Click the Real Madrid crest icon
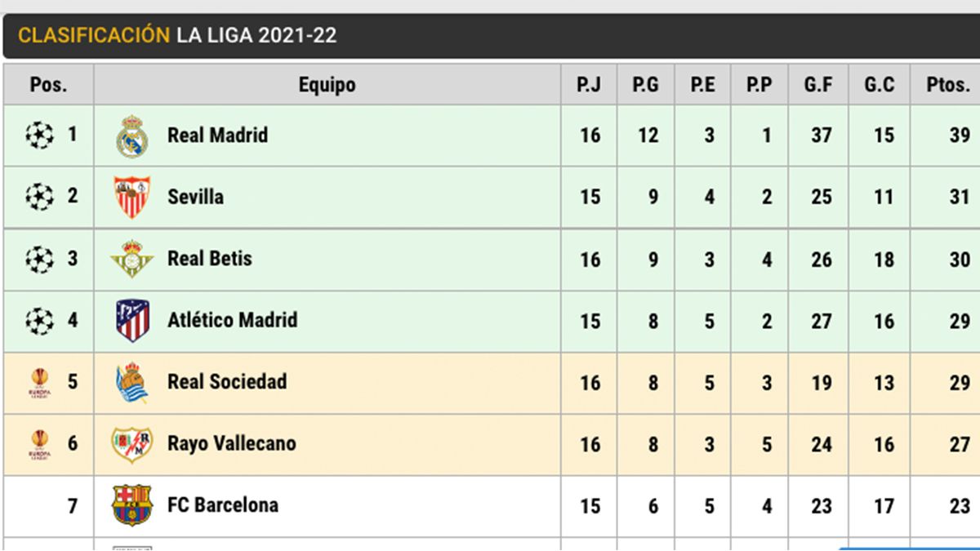Screen dimensions: 980x551 [x=131, y=136]
